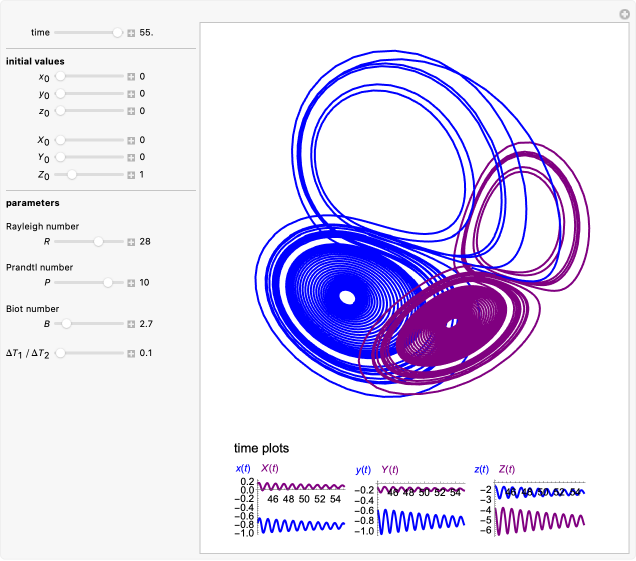Click the uppercase Y₀ slider handle
636x561 pixels.
pos(60,157)
